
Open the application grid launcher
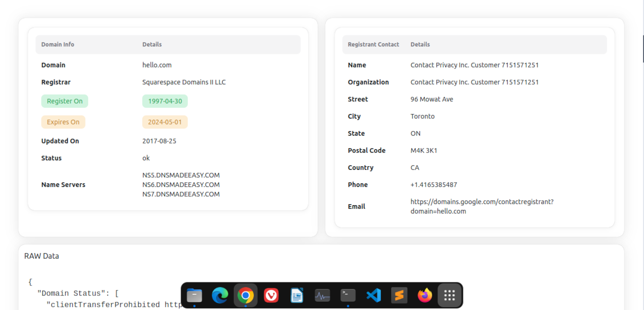[449, 295]
